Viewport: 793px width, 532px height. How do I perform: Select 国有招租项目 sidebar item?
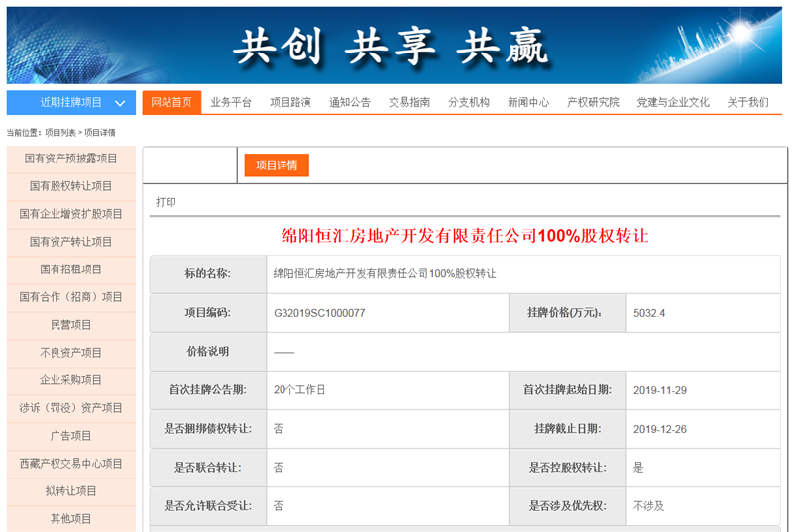tap(70, 269)
